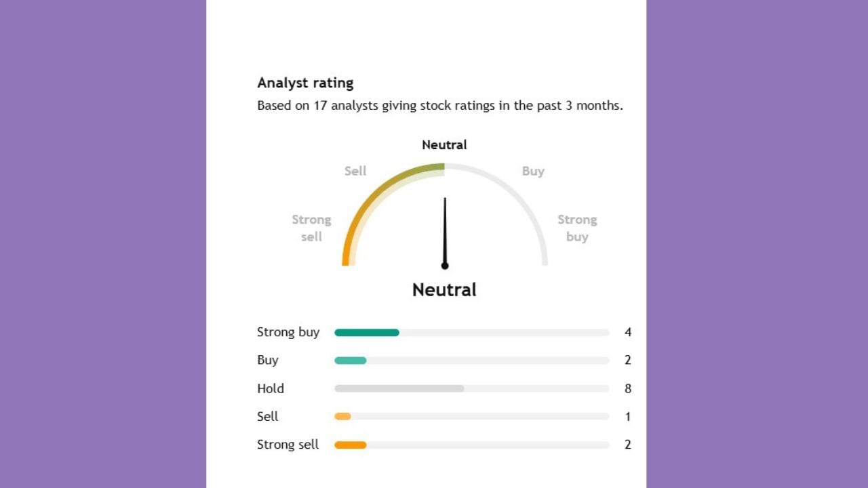Click the orange Strong sell progress bar

[350, 445]
